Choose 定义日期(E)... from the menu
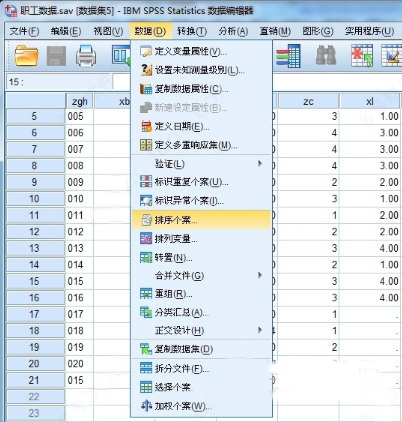The image size is (402, 422). click(201, 126)
